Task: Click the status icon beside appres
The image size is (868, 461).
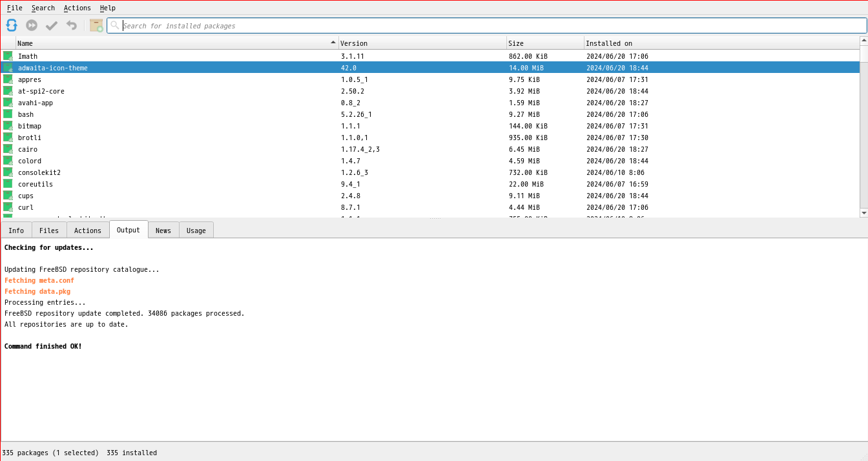Action: click(8, 79)
